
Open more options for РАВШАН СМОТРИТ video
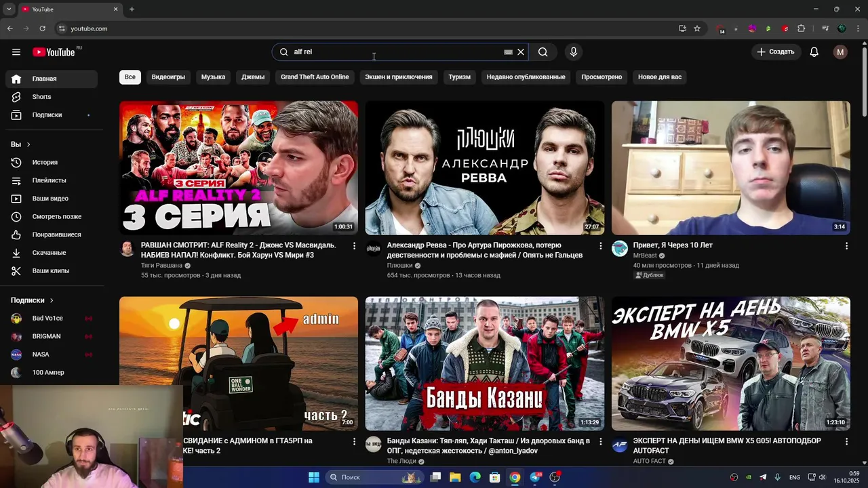click(354, 246)
